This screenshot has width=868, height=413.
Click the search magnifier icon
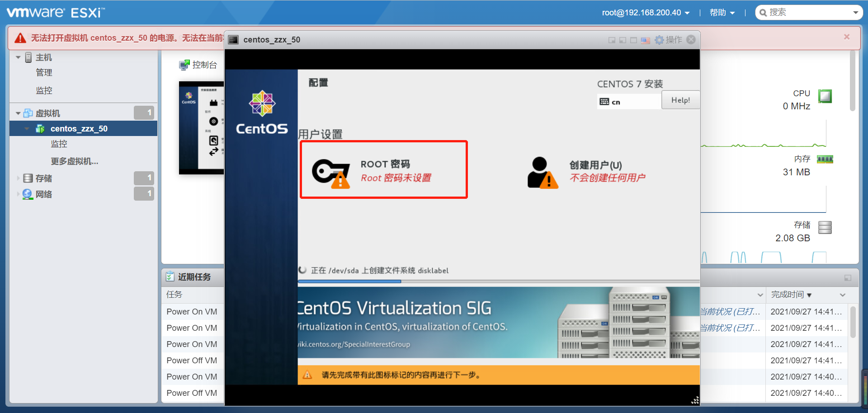pos(763,13)
